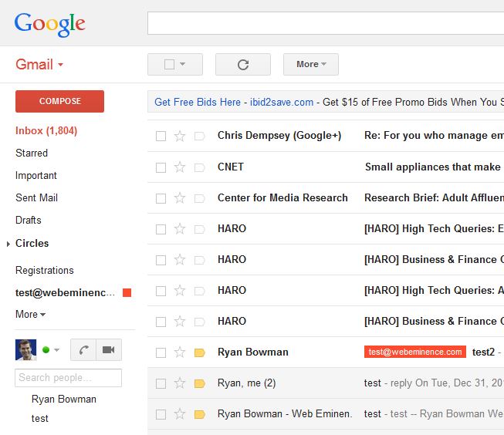Click the Google logo

[50, 24]
